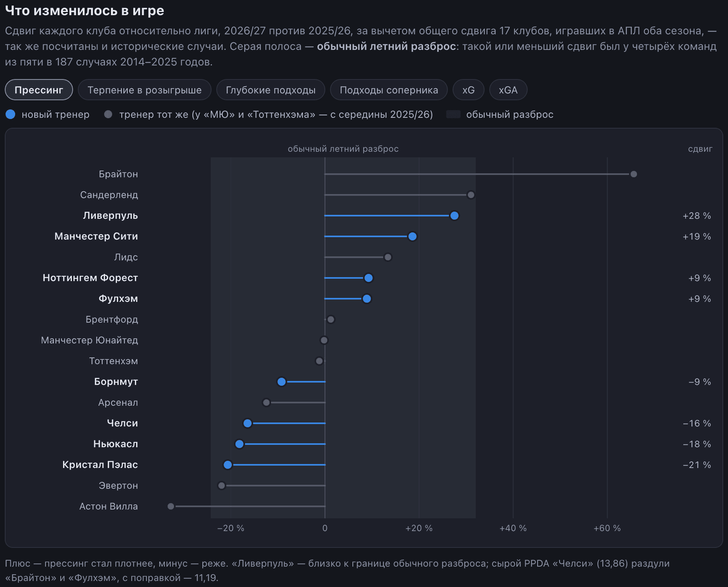
Task: Click the «+28 %» shift value
Action: pos(697,216)
